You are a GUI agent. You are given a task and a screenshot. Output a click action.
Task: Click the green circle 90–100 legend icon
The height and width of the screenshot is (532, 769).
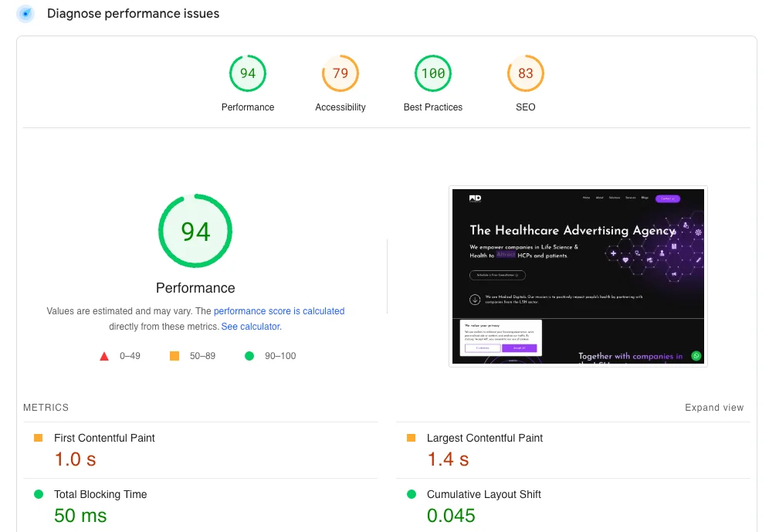pos(249,356)
